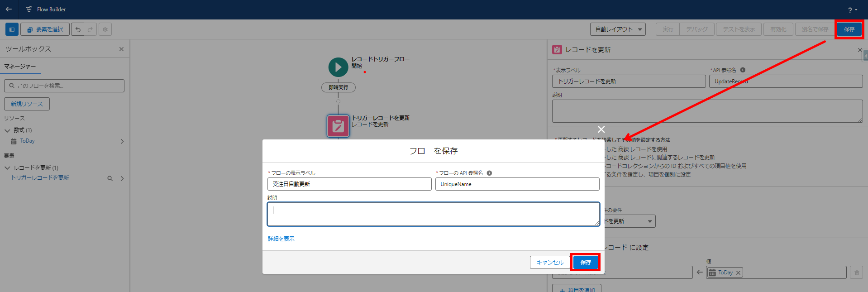
Task: Click the top toolbar 保存 button
Action: click(x=849, y=29)
